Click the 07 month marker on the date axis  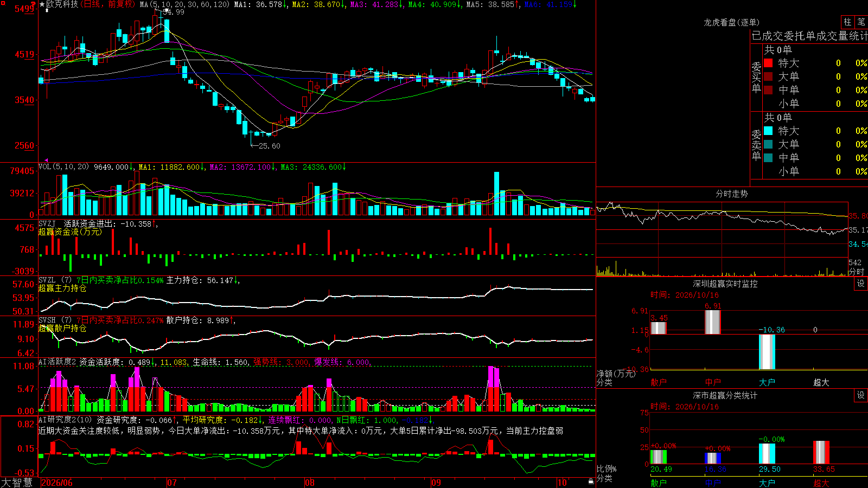click(x=172, y=483)
